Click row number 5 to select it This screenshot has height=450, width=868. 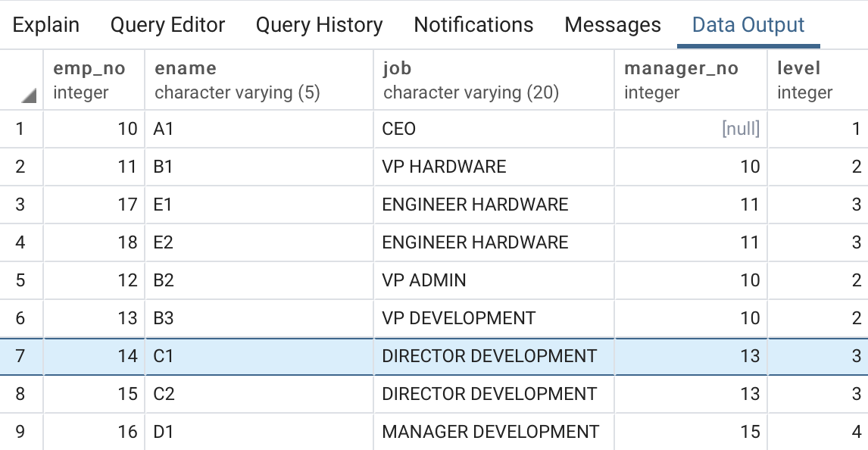(20, 280)
